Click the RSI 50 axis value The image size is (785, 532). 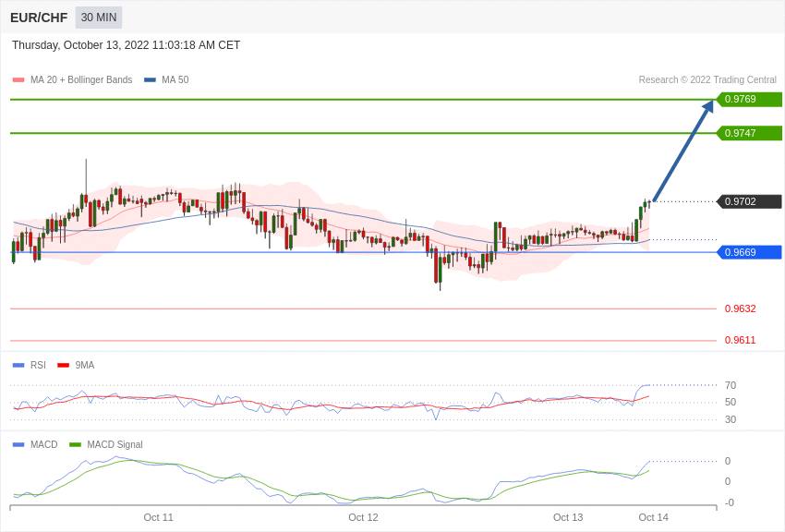tap(731, 403)
